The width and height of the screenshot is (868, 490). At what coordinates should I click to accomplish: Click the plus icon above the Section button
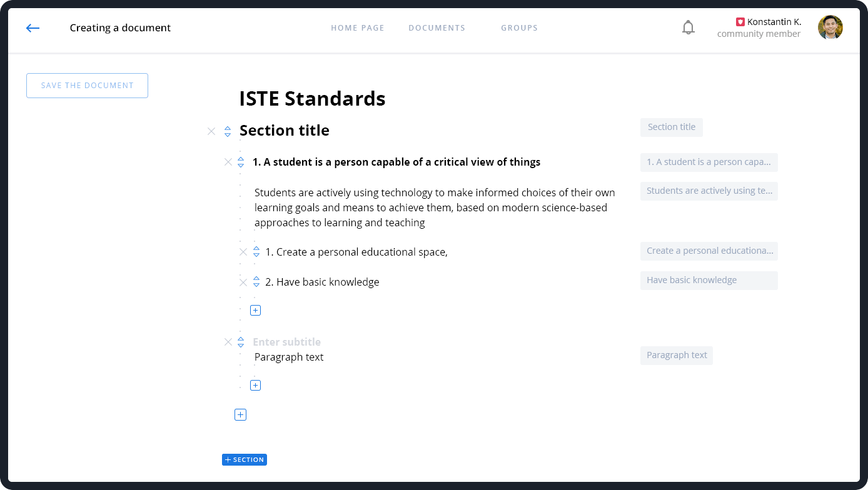coord(240,415)
